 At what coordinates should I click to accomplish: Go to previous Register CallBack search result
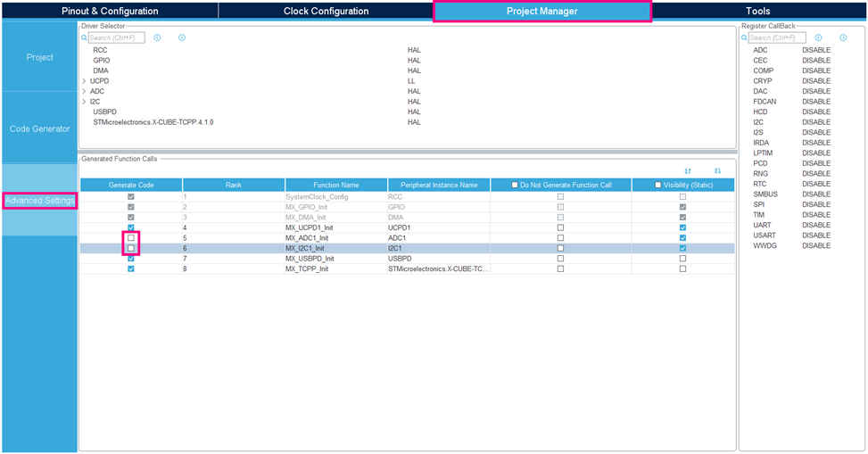point(818,37)
